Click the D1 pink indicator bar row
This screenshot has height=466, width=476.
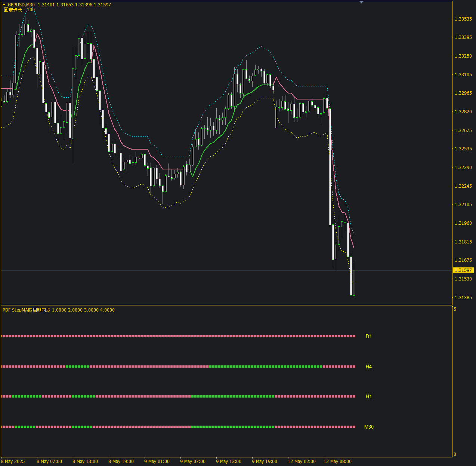point(178,336)
